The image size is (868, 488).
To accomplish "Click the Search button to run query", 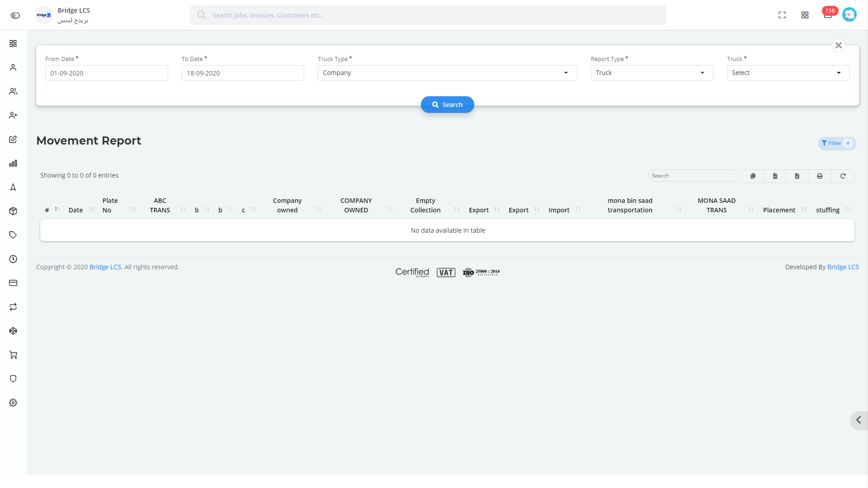I will point(447,104).
